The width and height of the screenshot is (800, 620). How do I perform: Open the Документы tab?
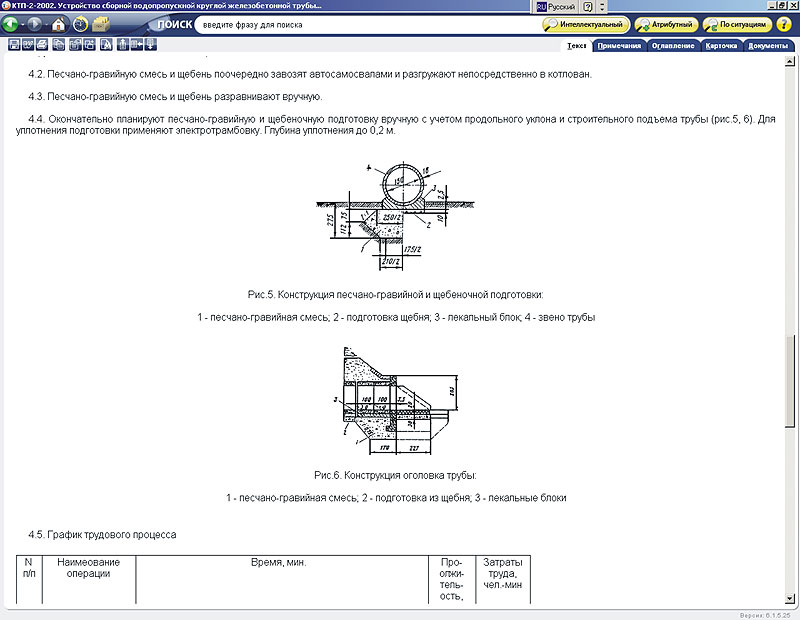[x=770, y=46]
